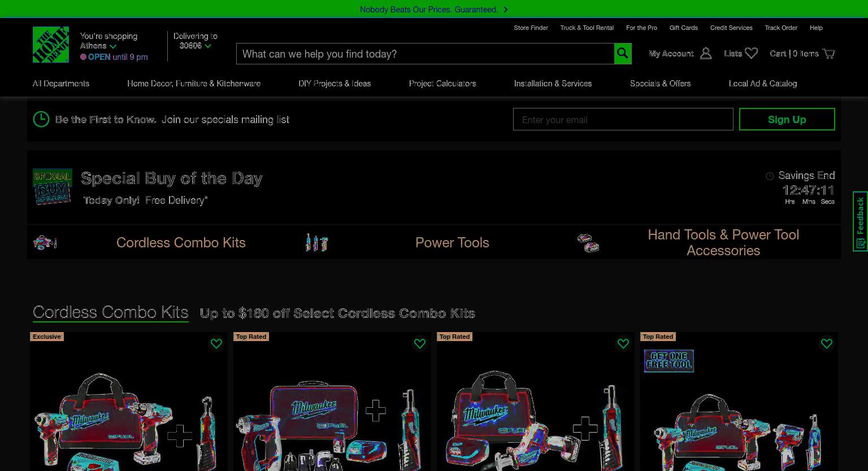Click the search magnifier button

point(623,54)
